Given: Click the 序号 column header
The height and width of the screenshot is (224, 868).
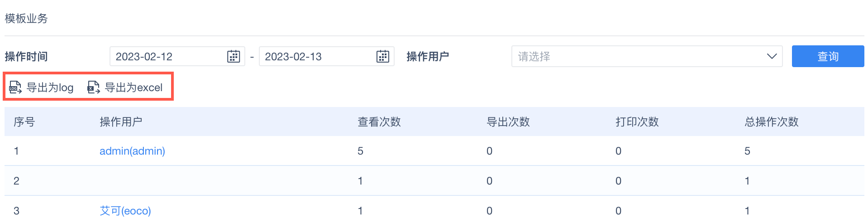Looking at the screenshot, I should tap(24, 122).
